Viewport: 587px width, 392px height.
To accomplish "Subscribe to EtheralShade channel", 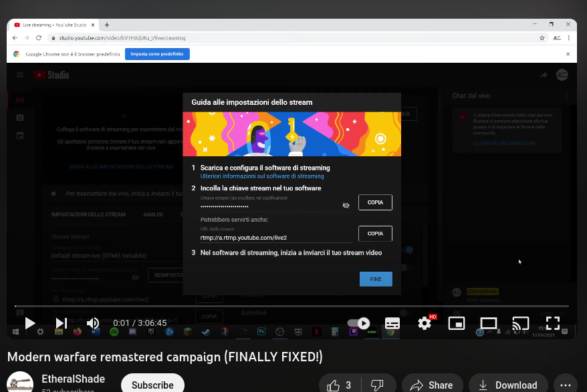I will tap(152, 385).
